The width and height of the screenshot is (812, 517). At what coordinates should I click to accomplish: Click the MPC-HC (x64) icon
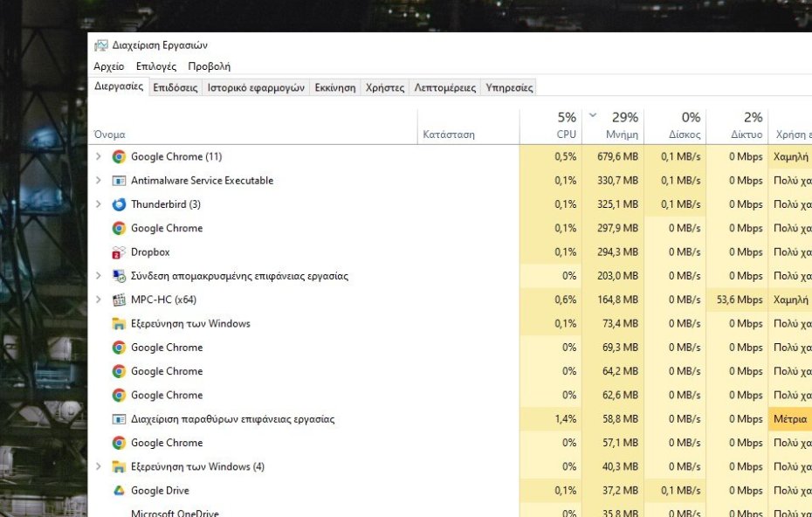[x=119, y=300]
